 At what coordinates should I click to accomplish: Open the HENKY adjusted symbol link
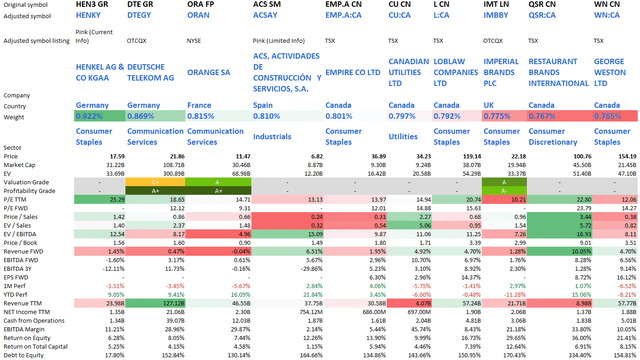point(88,16)
